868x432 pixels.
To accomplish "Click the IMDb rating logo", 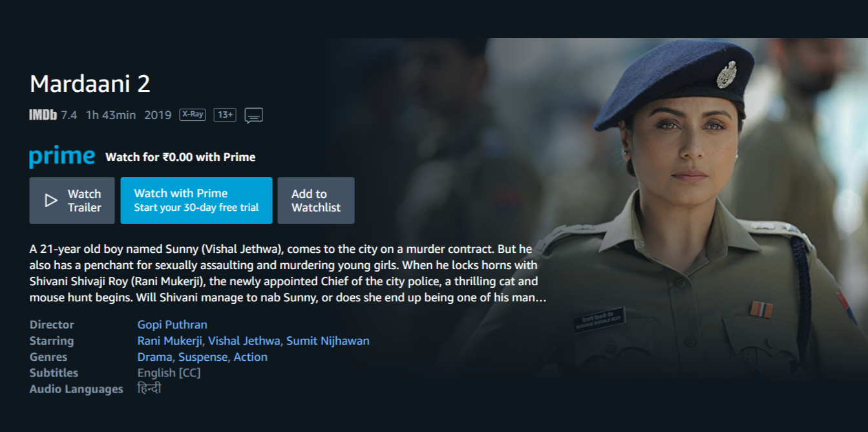I will [x=43, y=115].
